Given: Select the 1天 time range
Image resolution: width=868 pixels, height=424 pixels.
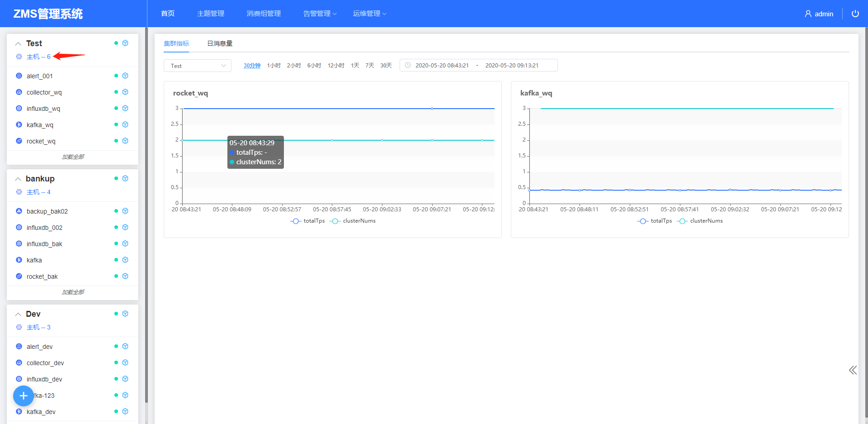Looking at the screenshot, I should [x=355, y=66].
